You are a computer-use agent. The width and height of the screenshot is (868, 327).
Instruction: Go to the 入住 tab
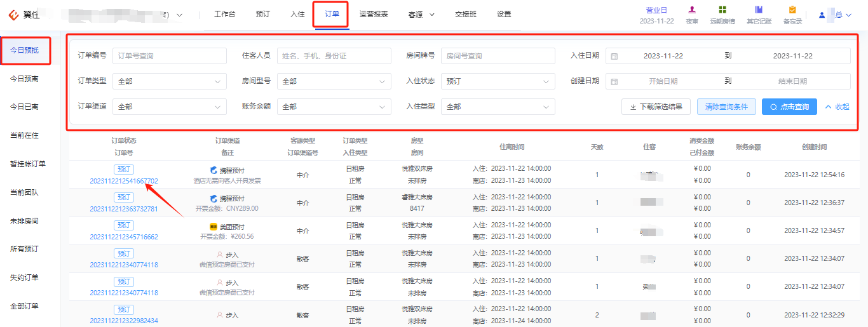tap(297, 14)
